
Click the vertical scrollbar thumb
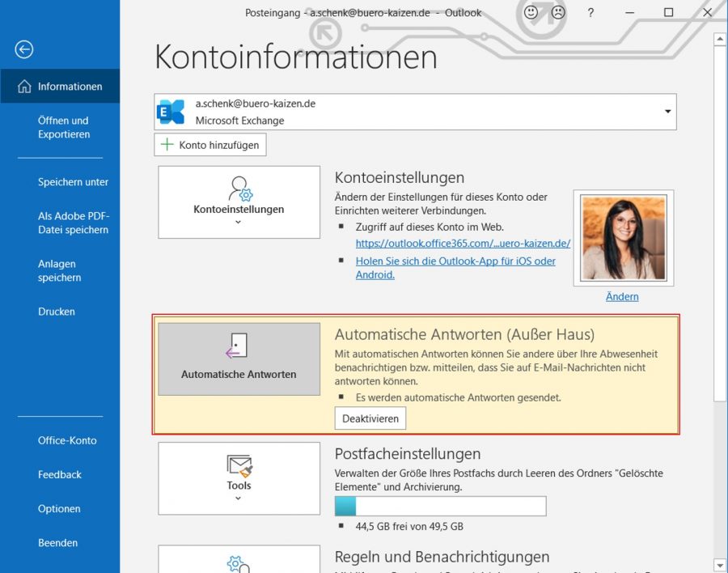click(720, 223)
